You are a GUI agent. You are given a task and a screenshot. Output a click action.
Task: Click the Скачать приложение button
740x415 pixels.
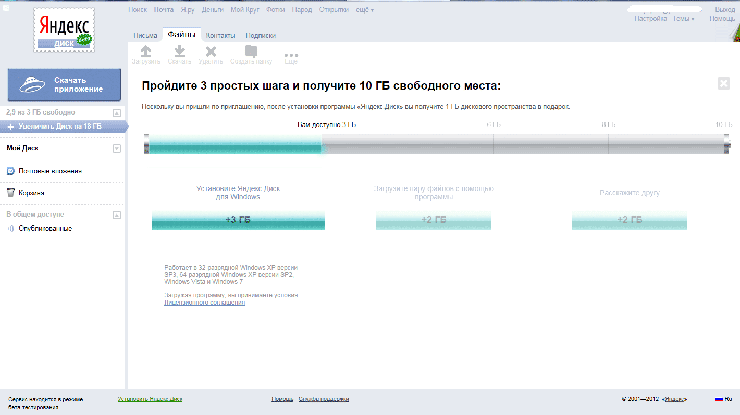64,85
